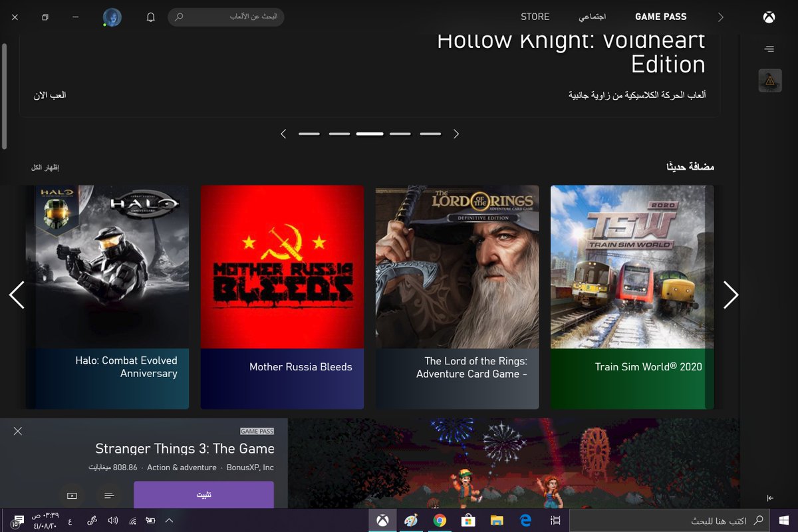
Task: Switch to the GAME PASS tab
Action: [660, 17]
